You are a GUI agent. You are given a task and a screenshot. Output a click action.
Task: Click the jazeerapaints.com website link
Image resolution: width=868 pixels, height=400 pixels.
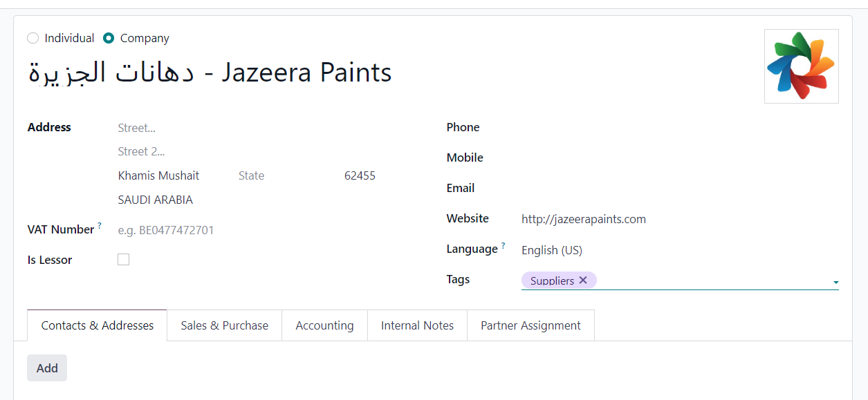[x=584, y=219]
